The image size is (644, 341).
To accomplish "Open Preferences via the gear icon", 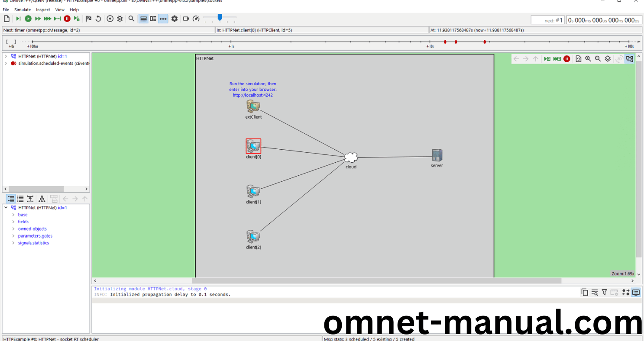I will tap(175, 19).
